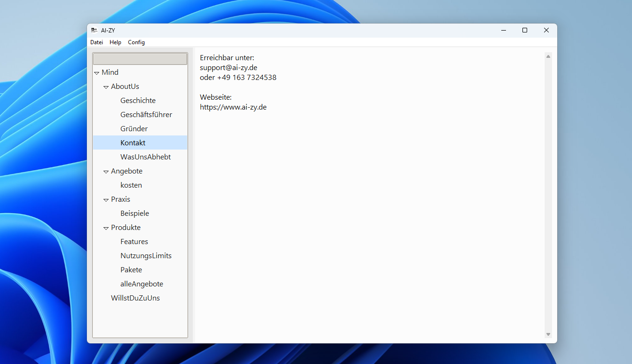632x364 pixels.
Task: Click the search field above the tree
Action: coord(140,59)
